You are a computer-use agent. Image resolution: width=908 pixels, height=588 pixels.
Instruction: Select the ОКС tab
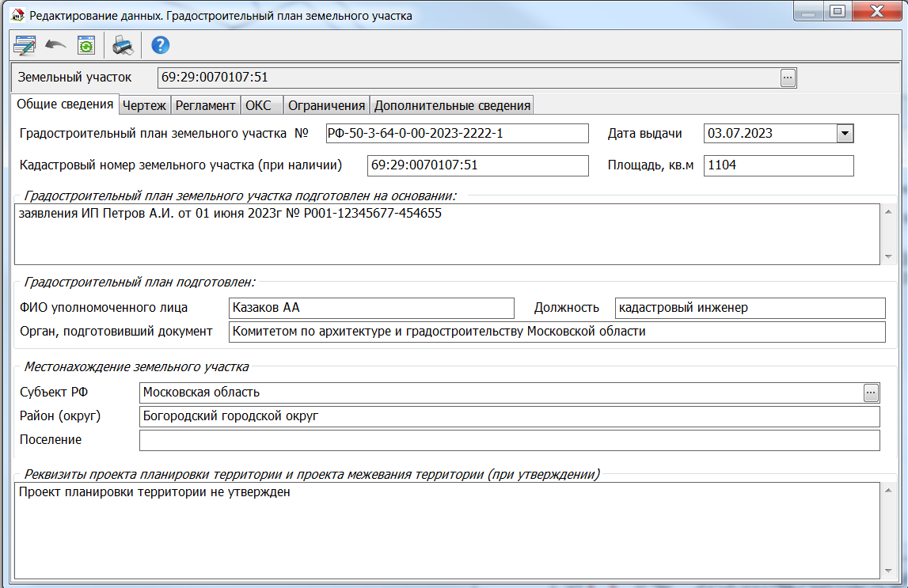coord(260,104)
